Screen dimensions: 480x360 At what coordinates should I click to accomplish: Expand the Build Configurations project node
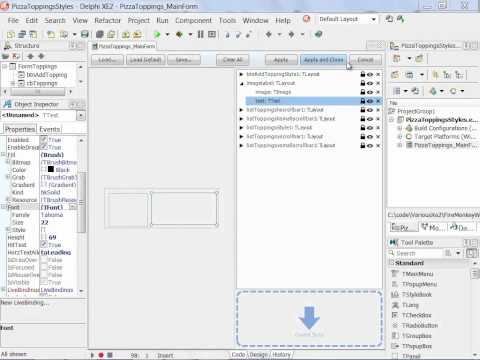[399, 128]
